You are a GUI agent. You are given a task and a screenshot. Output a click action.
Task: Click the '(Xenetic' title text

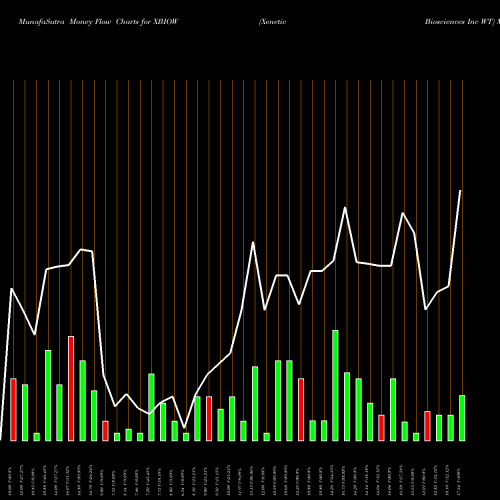272,22
